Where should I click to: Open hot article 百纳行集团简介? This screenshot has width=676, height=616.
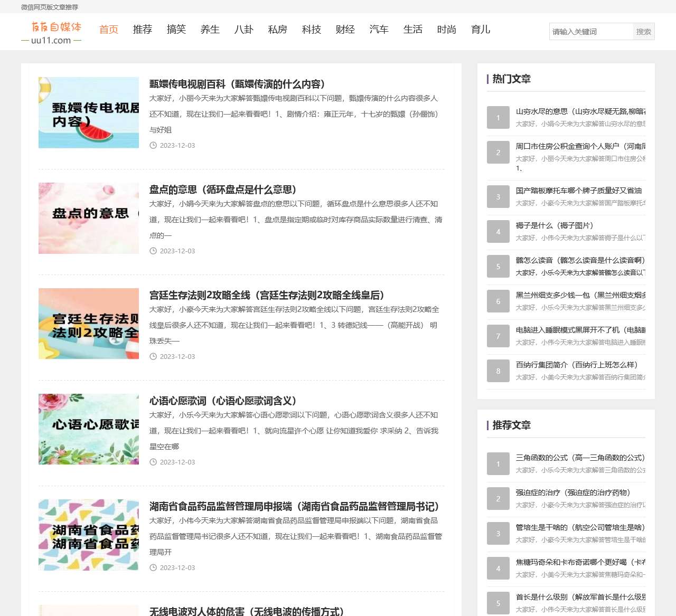click(x=577, y=365)
